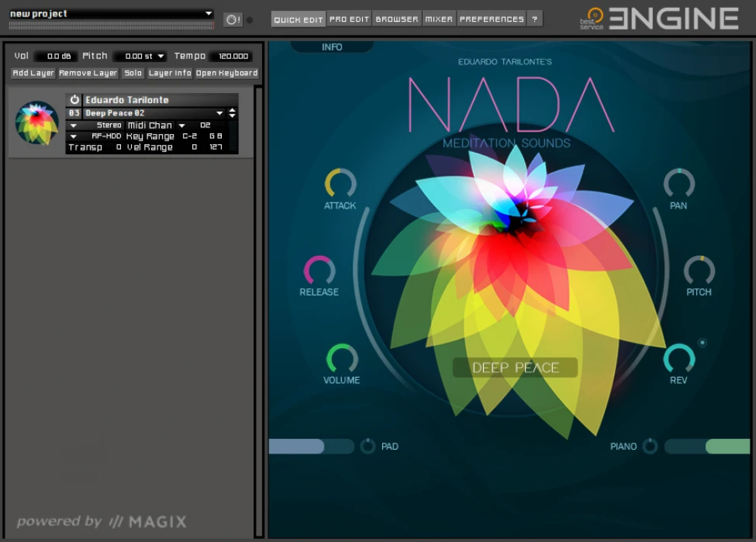The width and height of the screenshot is (756, 542).
Task: Click the preset up stepper arrow
Action: click(x=232, y=110)
